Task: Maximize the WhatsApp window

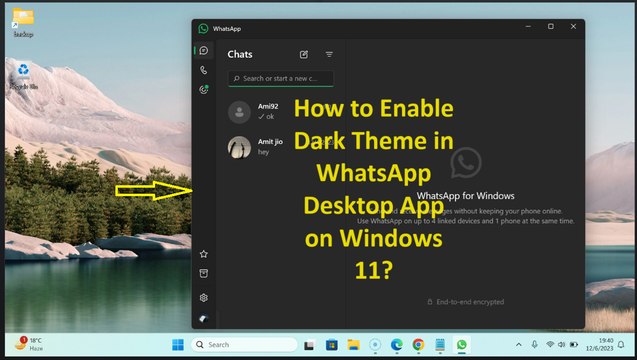Action: [x=551, y=26]
